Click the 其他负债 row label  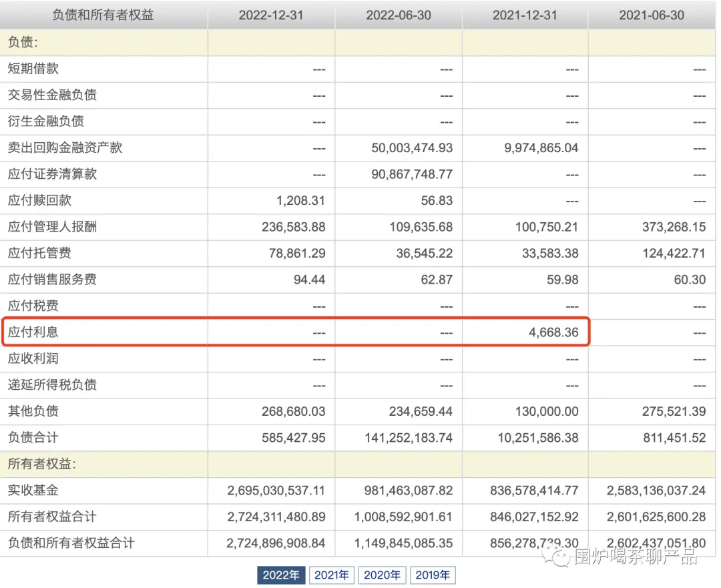tap(33, 411)
